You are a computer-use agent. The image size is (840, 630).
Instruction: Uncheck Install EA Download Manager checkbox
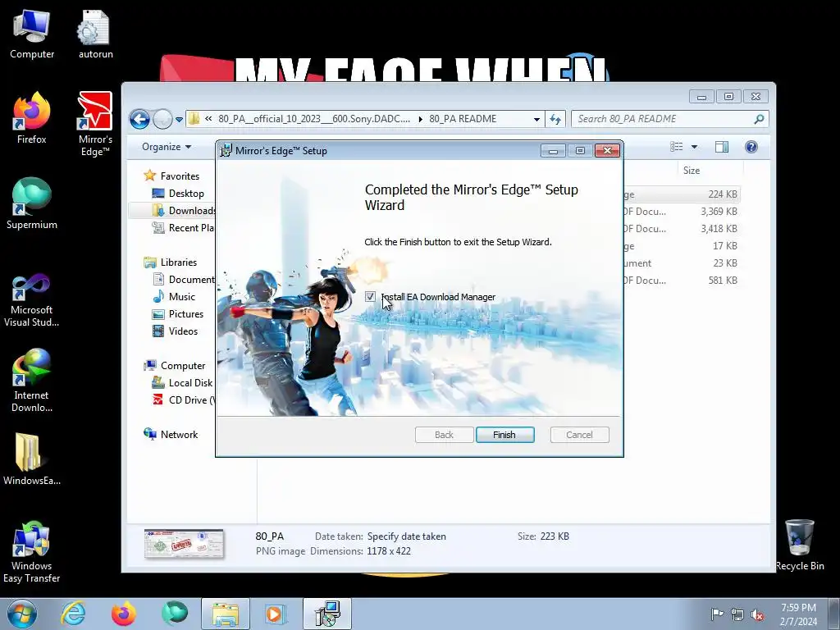tap(370, 297)
